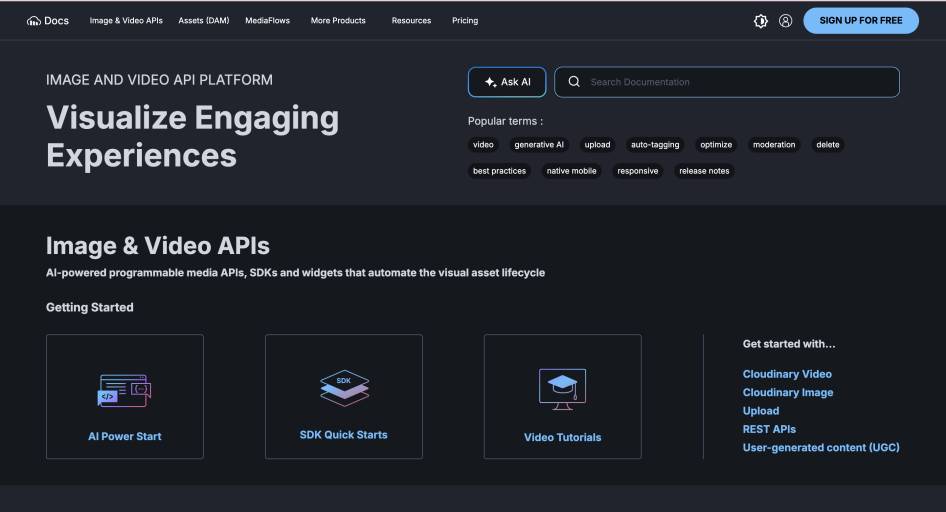Image resolution: width=946 pixels, height=512 pixels.
Task: Click the 'AI-powered programmable media APIs' description text
Action: (296, 273)
